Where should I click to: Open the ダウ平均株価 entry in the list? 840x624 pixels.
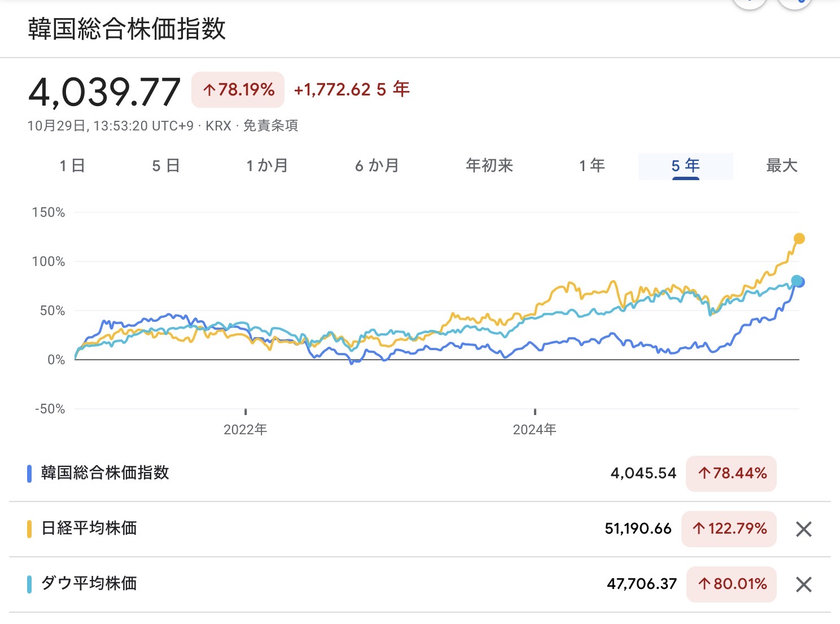coord(89,583)
